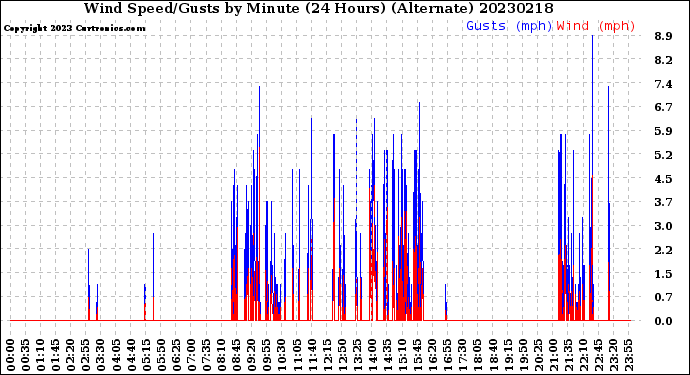Click the 17:30 time label
The height and width of the screenshot is (375, 690).
462,355
